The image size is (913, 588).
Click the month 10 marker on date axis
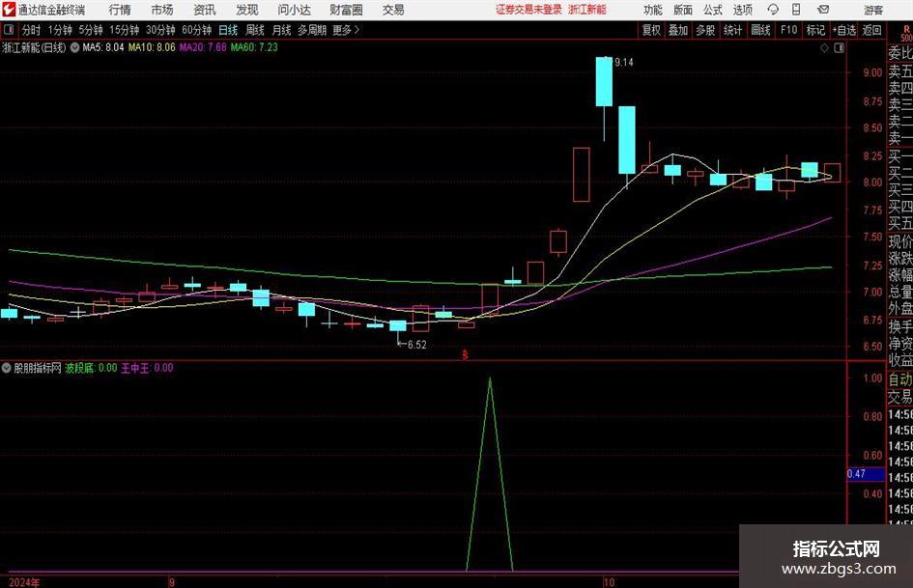pyautogui.click(x=609, y=582)
